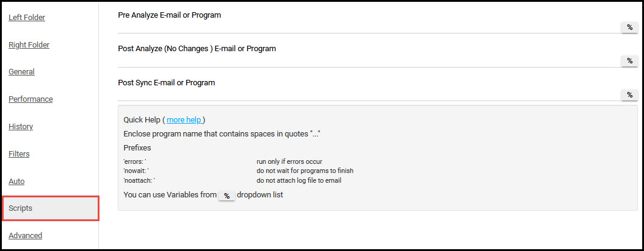Image resolution: width=644 pixels, height=251 pixels.
Task: Switch to the Performance section
Action: pos(31,99)
